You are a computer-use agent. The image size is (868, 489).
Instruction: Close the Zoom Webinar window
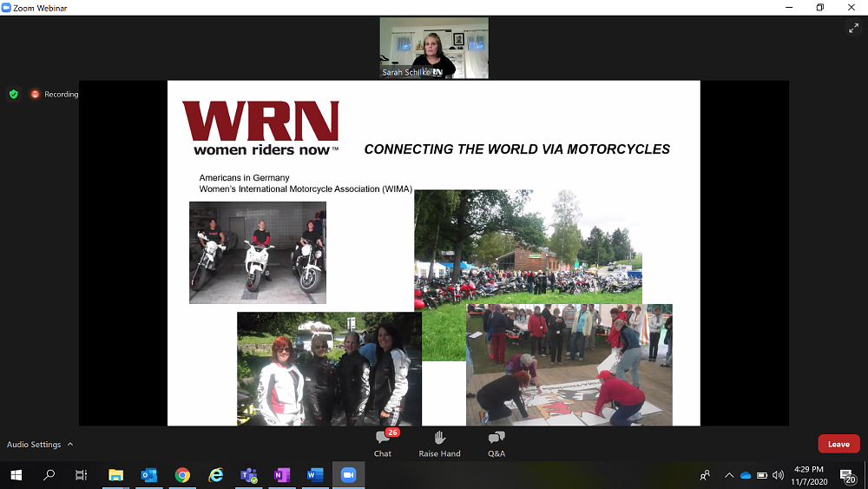(852, 7)
